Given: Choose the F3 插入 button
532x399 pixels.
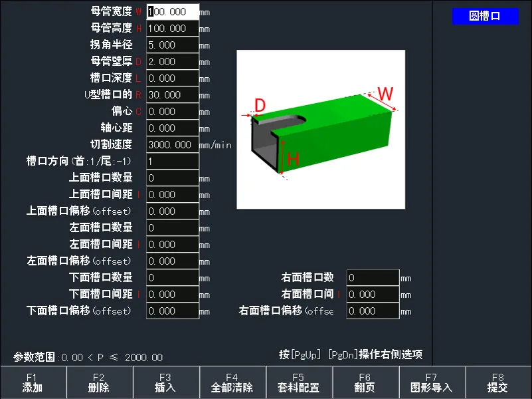Looking at the screenshot, I should (x=166, y=382).
